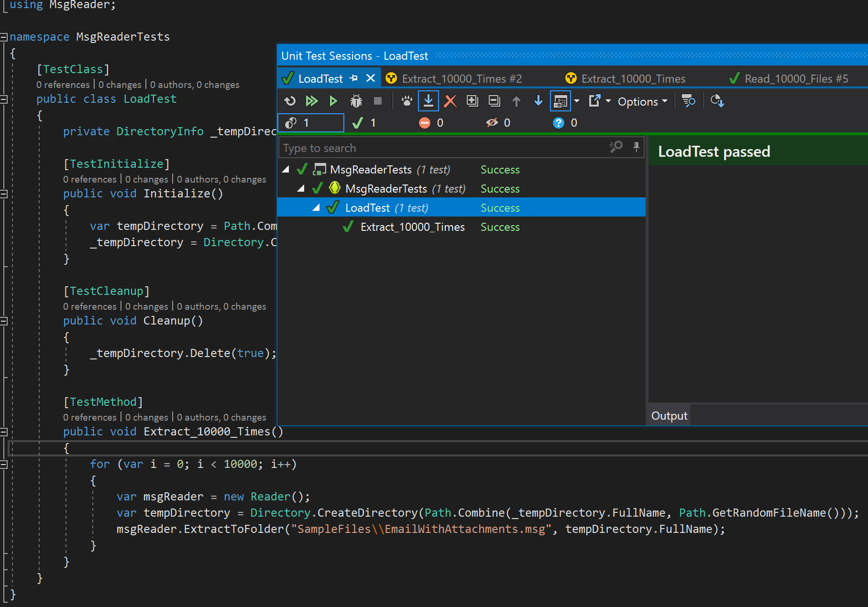868x607 pixels.
Task: Toggle track running test auto-scroll
Action: [429, 101]
